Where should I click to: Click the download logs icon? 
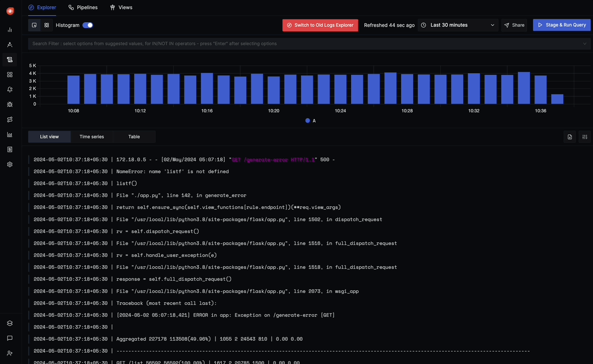pyautogui.click(x=570, y=137)
